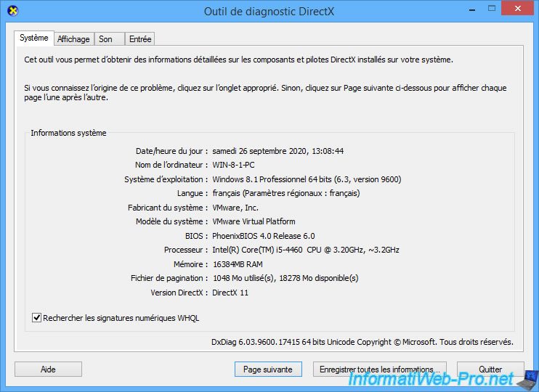Click the Fabricant du système label
The height and width of the screenshot is (392, 539).
[168, 208]
